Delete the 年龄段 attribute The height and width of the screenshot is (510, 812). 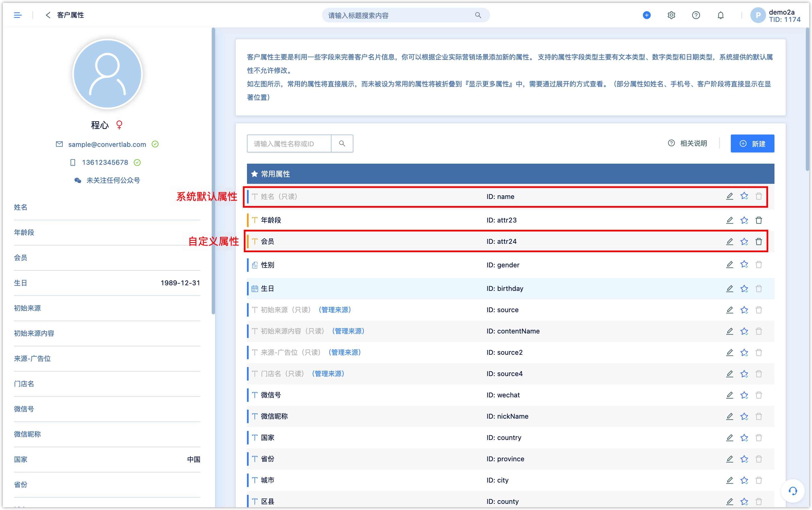759,220
